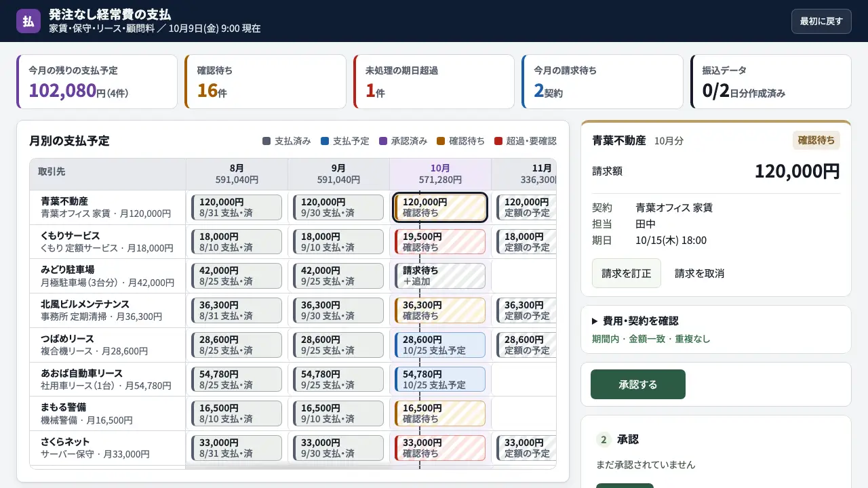
Task: Select the 10月 column header
Action: point(440,174)
